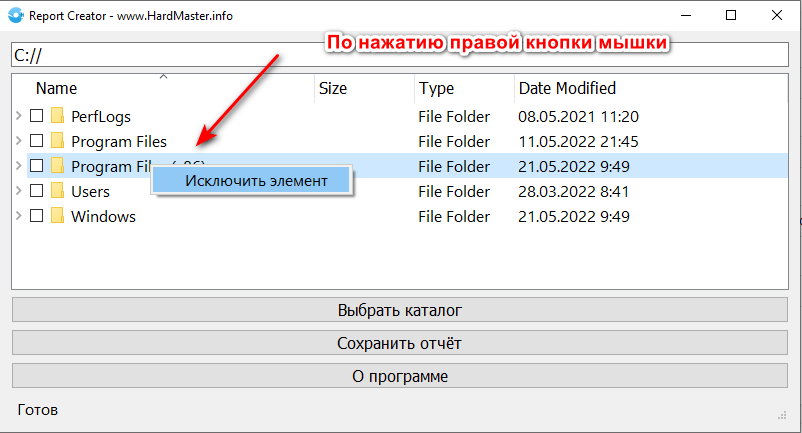Viewport: 802px width, 433px height.
Task: Click the Report Creator app icon in title bar
Action: pos(15,15)
